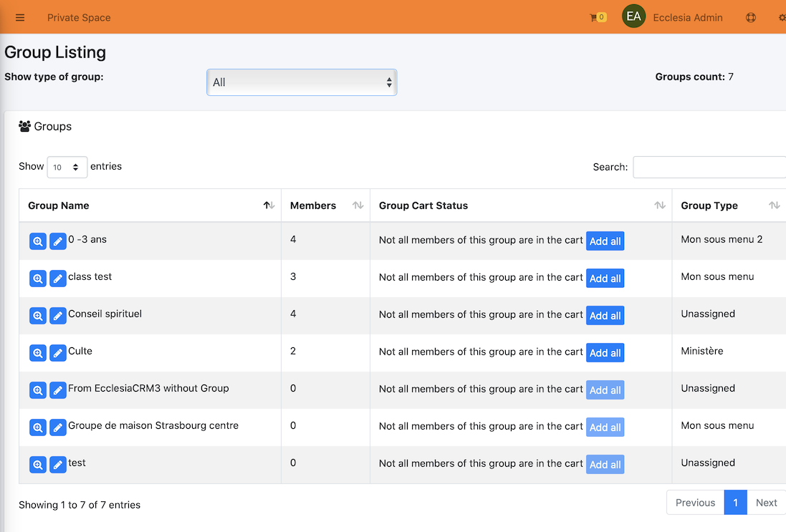Click Add all for 'From EcclesiaCRM3 without Group'
The width and height of the screenshot is (786, 532).
[605, 390]
